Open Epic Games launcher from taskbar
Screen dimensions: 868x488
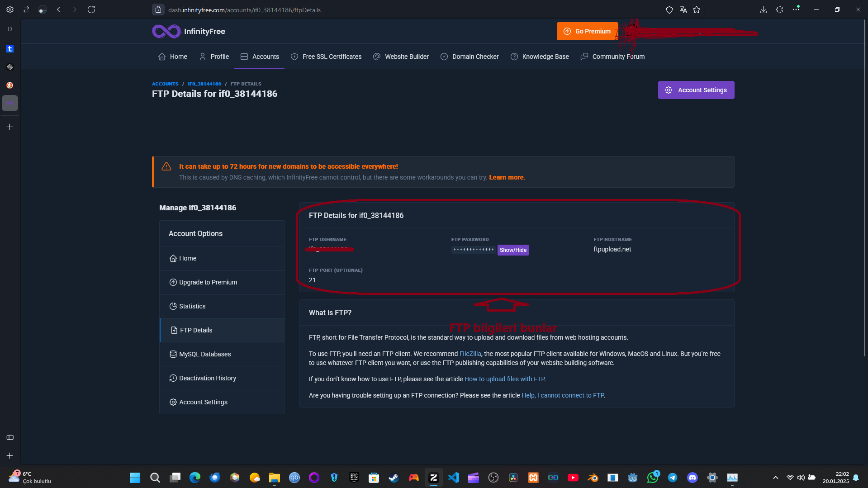[x=354, y=478]
